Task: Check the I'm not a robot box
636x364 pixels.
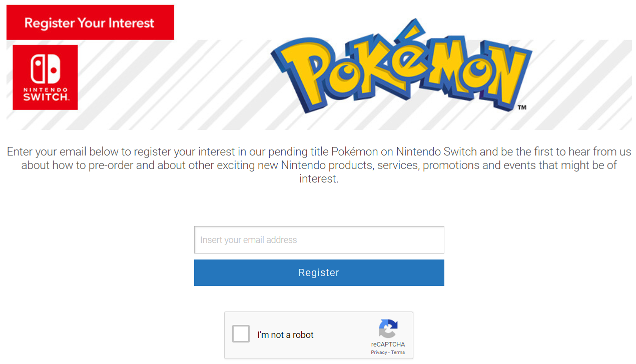Action: click(x=241, y=334)
